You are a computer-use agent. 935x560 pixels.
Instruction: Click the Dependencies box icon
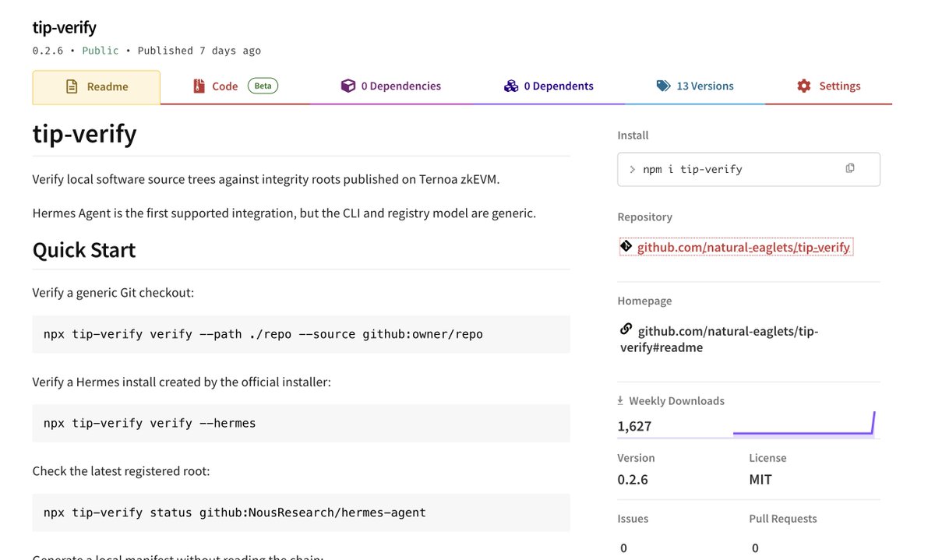[x=348, y=86]
